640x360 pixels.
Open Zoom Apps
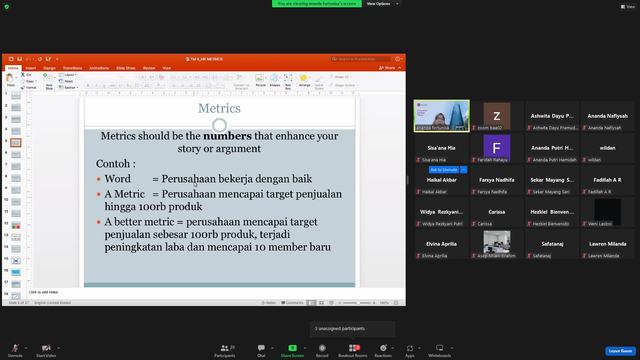pos(410,350)
